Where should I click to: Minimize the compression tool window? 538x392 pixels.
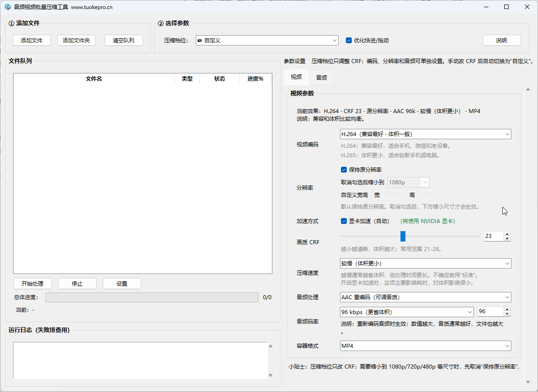[486, 7]
